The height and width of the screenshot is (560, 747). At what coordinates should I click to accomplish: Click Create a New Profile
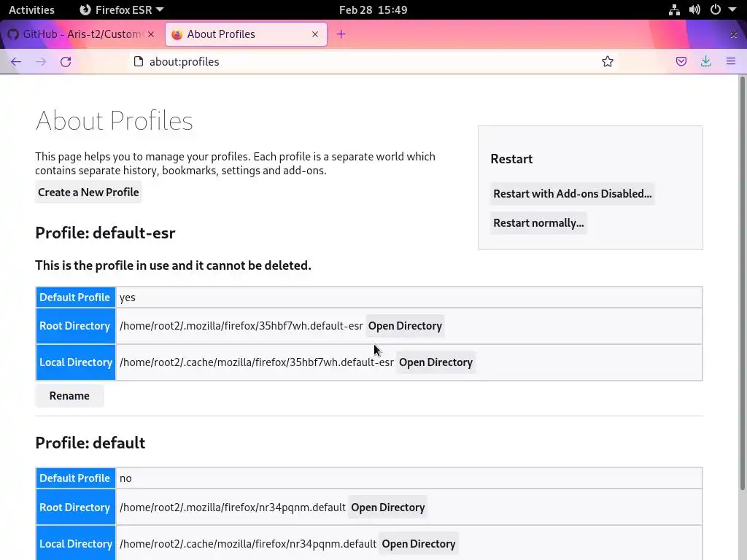[88, 192]
